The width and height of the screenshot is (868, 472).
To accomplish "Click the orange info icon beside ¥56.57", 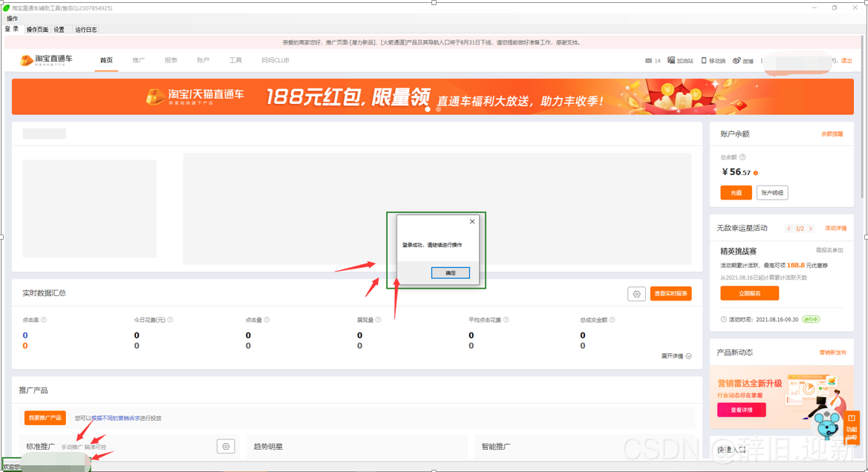I will pyautogui.click(x=756, y=173).
